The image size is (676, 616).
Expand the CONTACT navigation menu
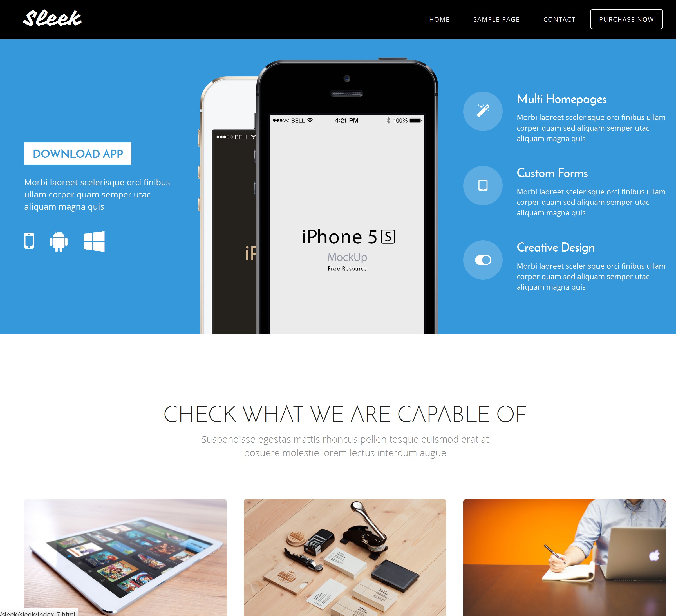click(x=559, y=19)
